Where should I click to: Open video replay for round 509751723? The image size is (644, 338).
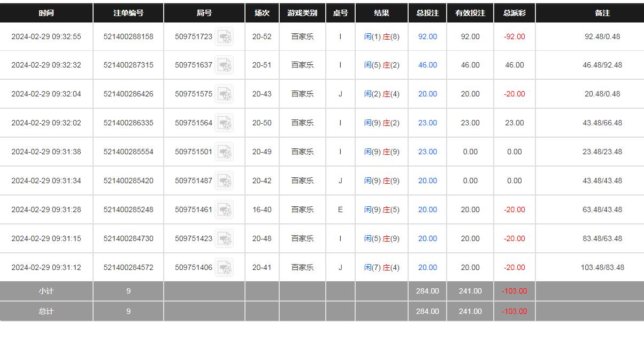pyautogui.click(x=224, y=36)
